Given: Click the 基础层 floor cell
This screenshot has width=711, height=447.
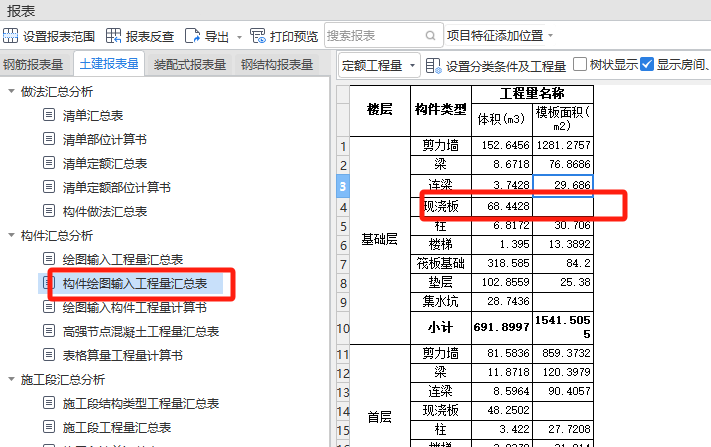Looking at the screenshot, I should tap(380, 239).
